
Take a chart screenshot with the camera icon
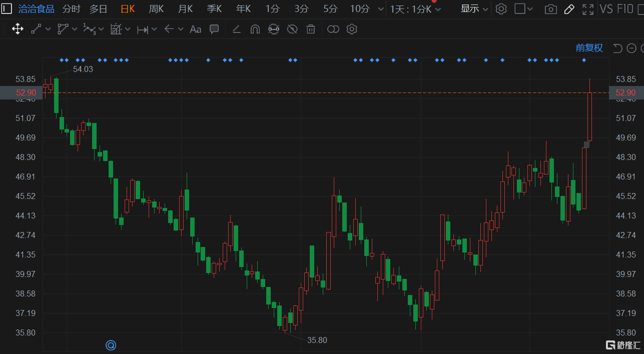pos(551,9)
